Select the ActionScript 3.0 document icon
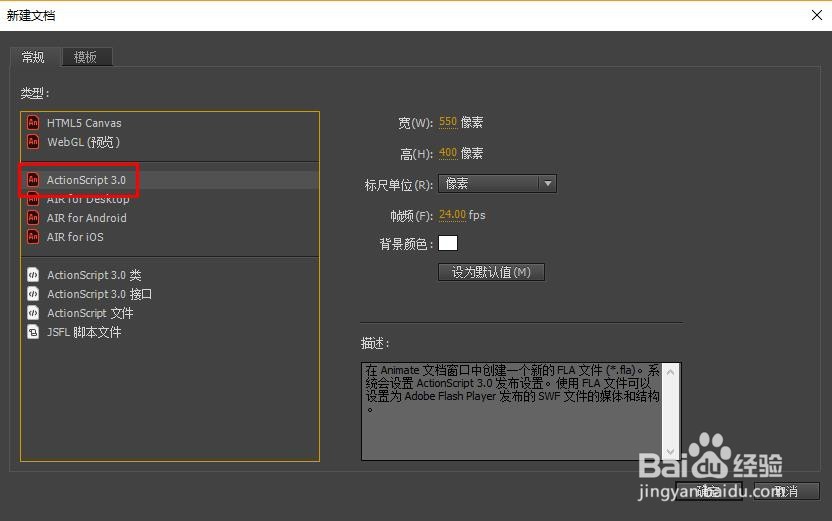This screenshot has height=521, width=832. coord(33,180)
